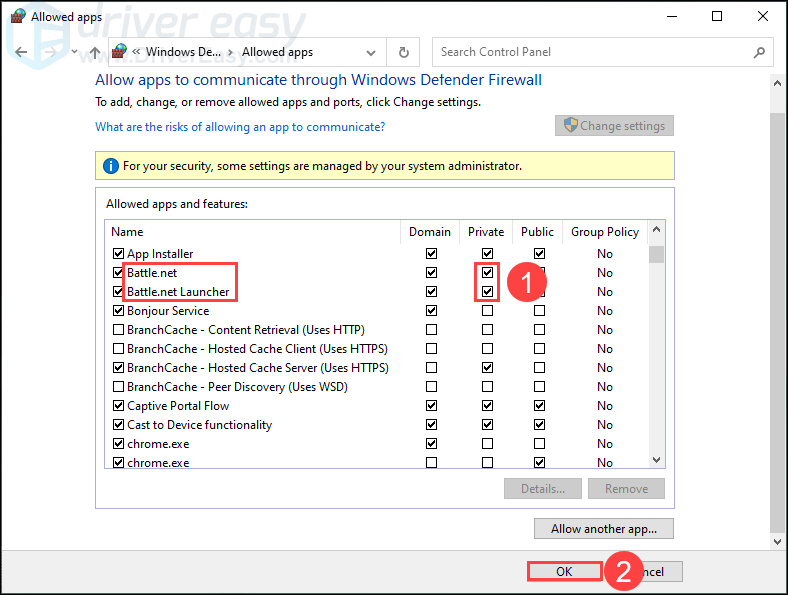Expand the breadcrumb chevron before Allowed apps
The height and width of the screenshot is (595, 788).
232,52
